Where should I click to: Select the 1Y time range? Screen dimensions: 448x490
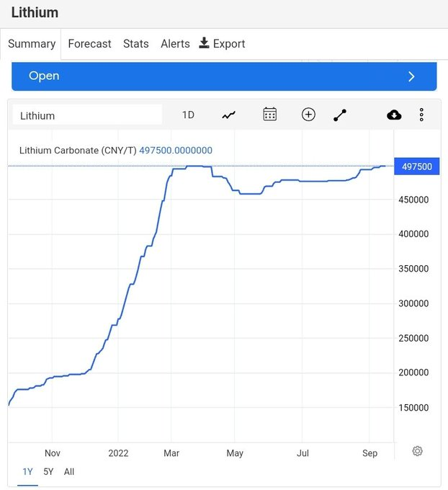tap(27, 471)
